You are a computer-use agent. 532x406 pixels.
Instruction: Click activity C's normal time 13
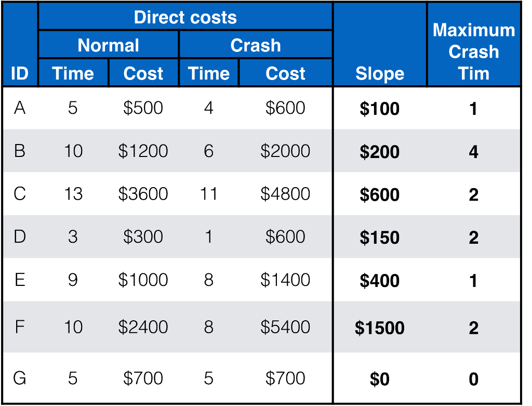(x=73, y=194)
